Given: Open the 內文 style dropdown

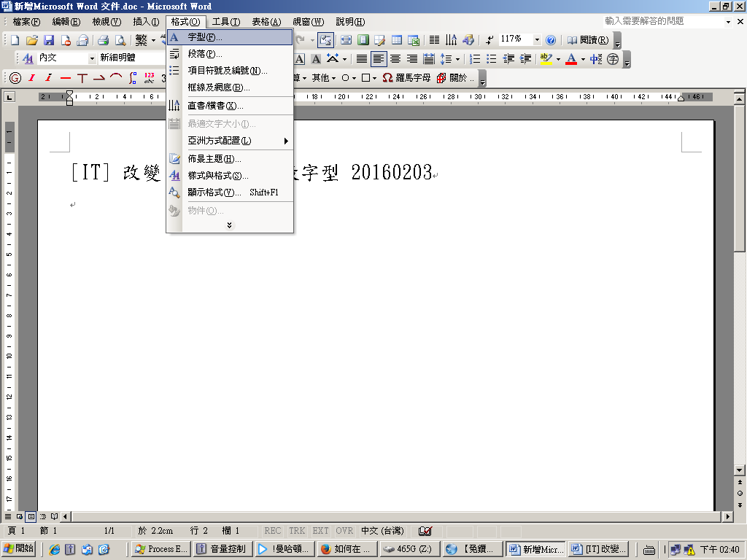Looking at the screenshot, I should [x=92, y=58].
